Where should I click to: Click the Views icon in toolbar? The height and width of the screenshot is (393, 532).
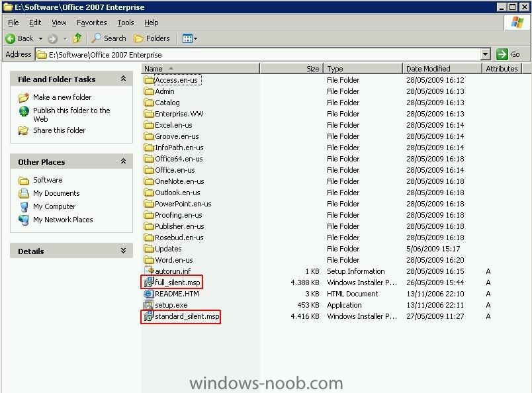(187, 38)
